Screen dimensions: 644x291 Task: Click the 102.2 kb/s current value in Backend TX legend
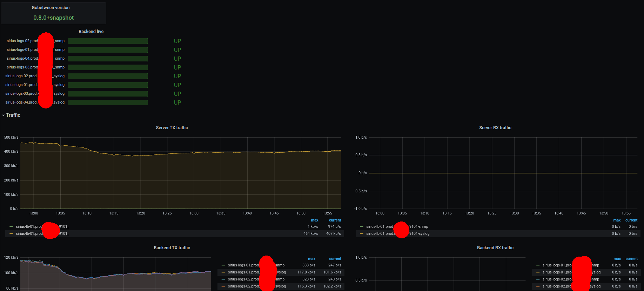pos(332,286)
